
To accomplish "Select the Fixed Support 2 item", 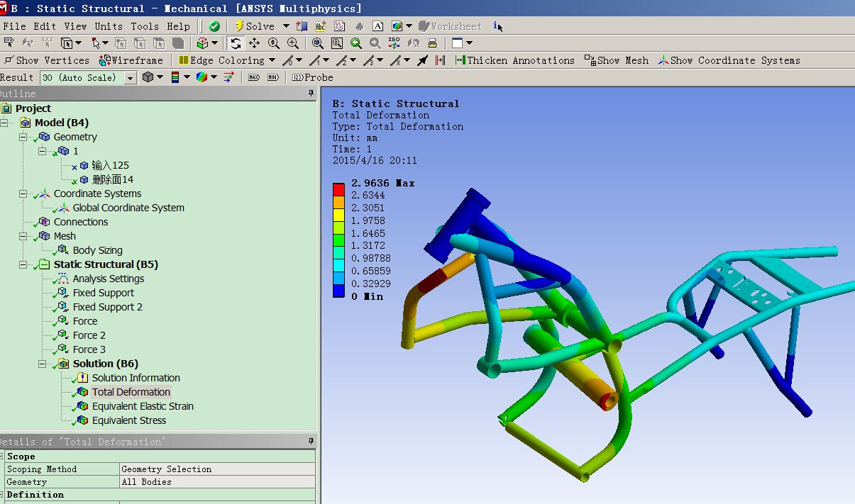I will [x=107, y=307].
